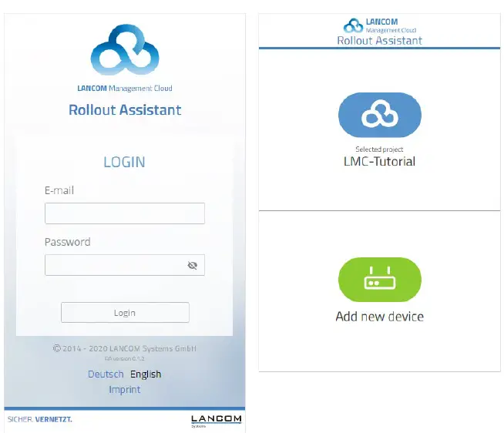Click the SICHER. VERNETZT. slogan
The width and height of the screenshot is (504, 433).
coord(40,419)
